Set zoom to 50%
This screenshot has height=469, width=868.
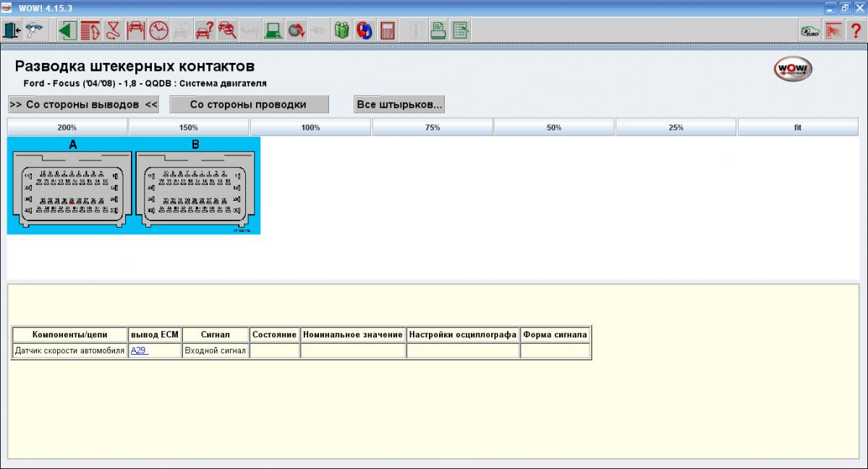[x=555, y=127]
